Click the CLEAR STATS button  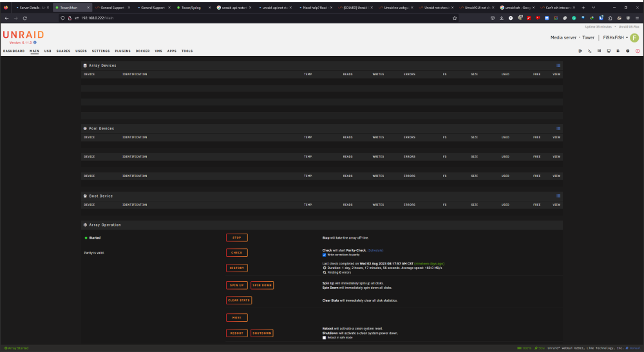point(239,301)
